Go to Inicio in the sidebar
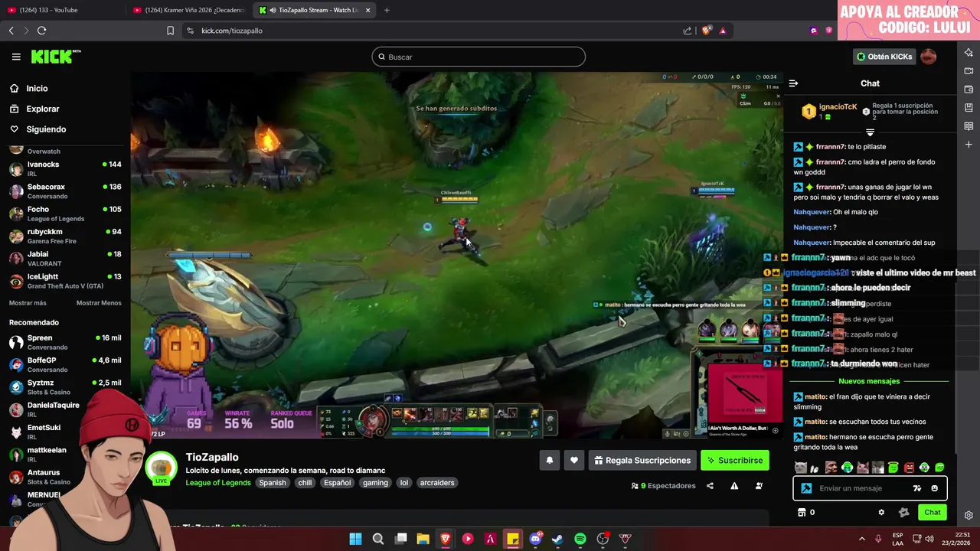980x551 pixels. click(x=37, y=89)
